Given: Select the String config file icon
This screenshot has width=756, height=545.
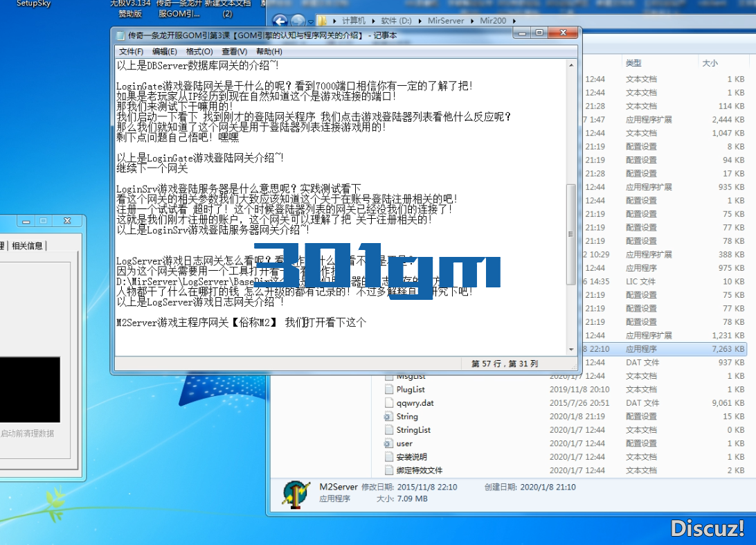Looking at the screenshot, I should [389, 416].
